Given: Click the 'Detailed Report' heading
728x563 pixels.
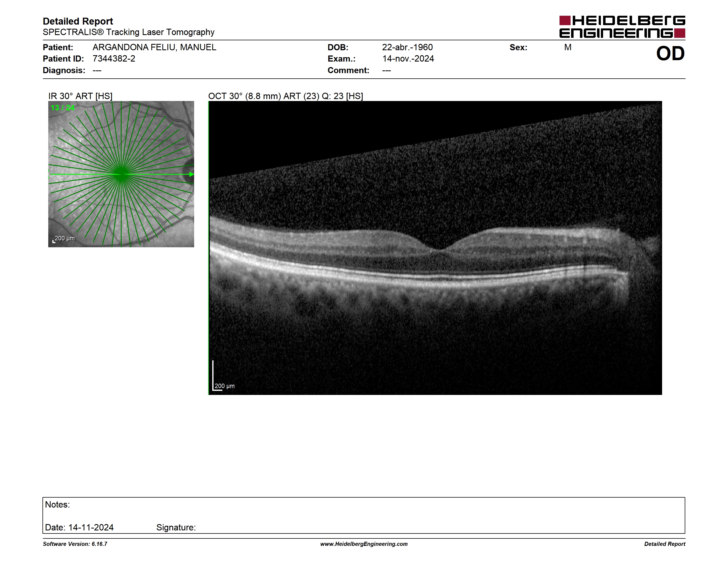Looking at the screenshot, I should (x=78, y=21).
